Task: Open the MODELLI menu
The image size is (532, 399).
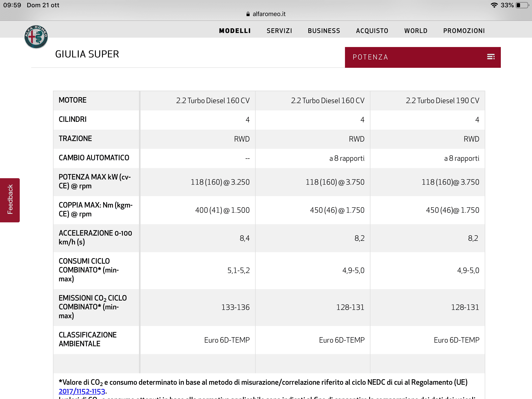Action: click(235, 31)
